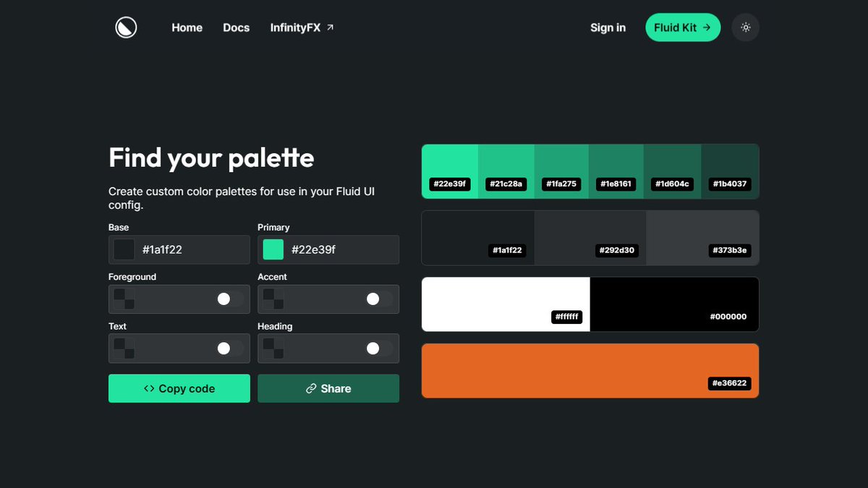Image resolution: width=868 pixels, height=488 pixels.
Task: Click Sign in
Action: pyautogui.click(x=608, y=27)
